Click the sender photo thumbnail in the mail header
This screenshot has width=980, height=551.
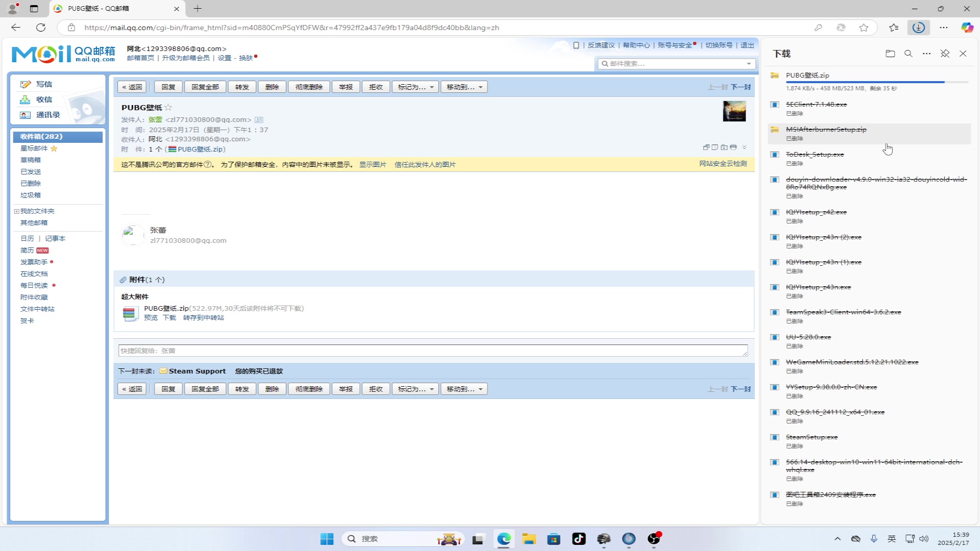click(734, 111)
